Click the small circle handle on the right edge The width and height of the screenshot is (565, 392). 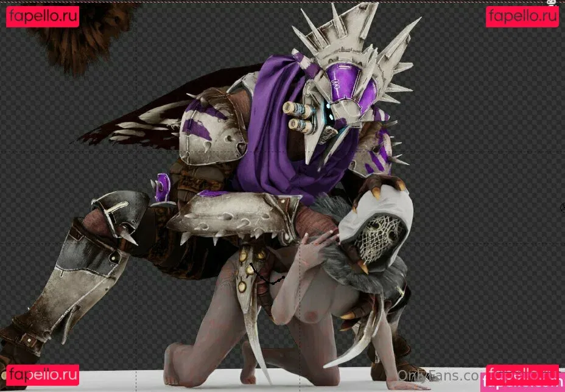pyautogui.click(x=562, y=208)
